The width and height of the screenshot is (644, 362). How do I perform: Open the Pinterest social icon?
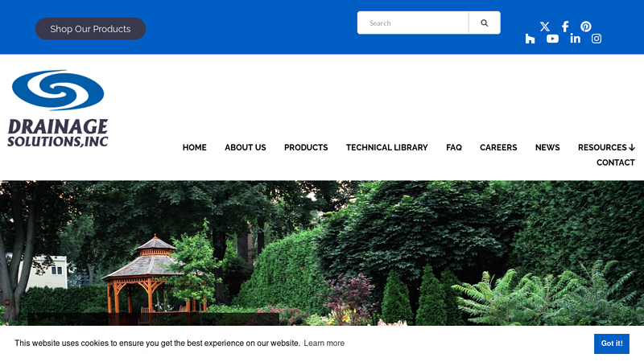(x=586, y=27)
